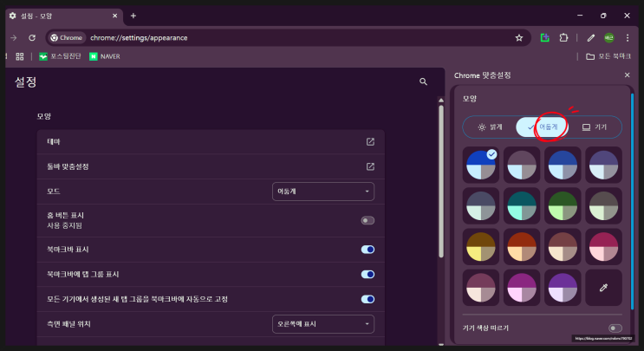
Task: Toggle the 홈 버튼 표시 switch
Action: [368, 220]
